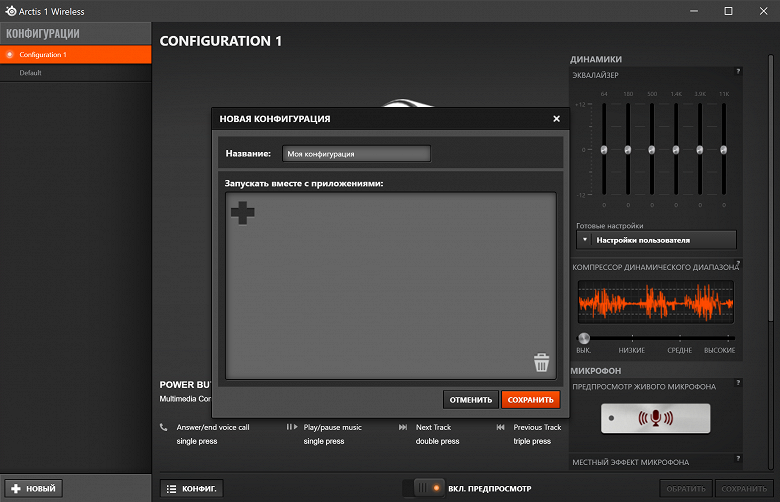Open the Настройки пользователя presets dropdown
780x502 pixels.
coord(656,240)
